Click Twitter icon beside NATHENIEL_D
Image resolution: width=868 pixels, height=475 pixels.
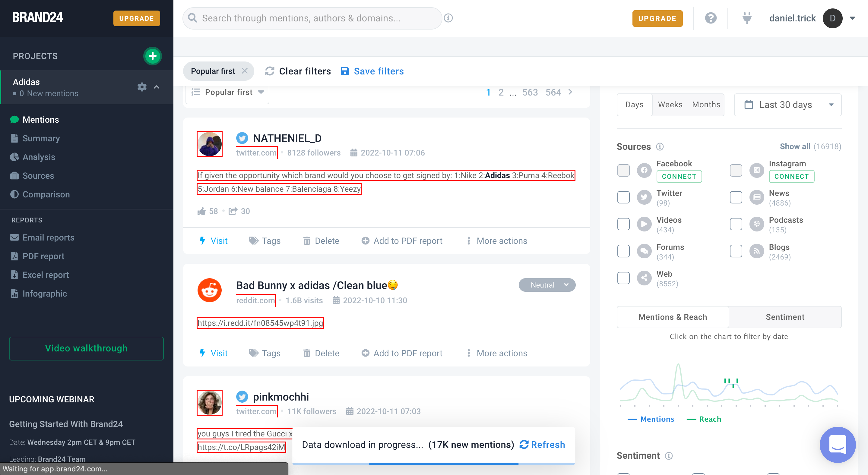point(242,138)
